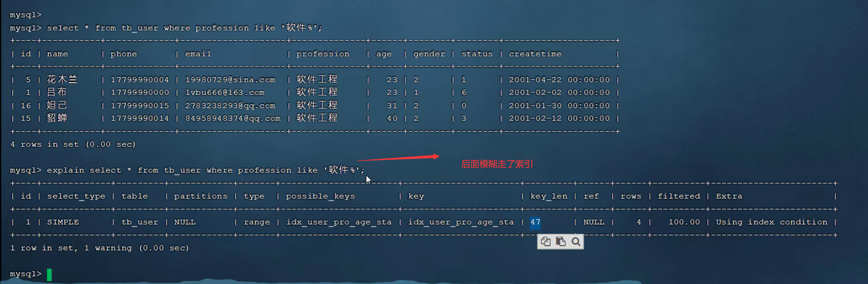Click the phone number 17799990015
The image size is (868, 284).
click(x=140, y=106)
